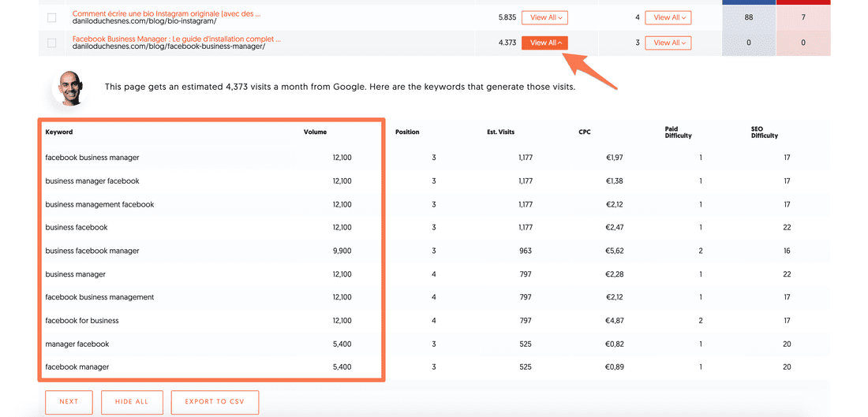Click estimated visits value 963
Image resolution: width=868 pixels, height=417 pixels.
(526, 251)
